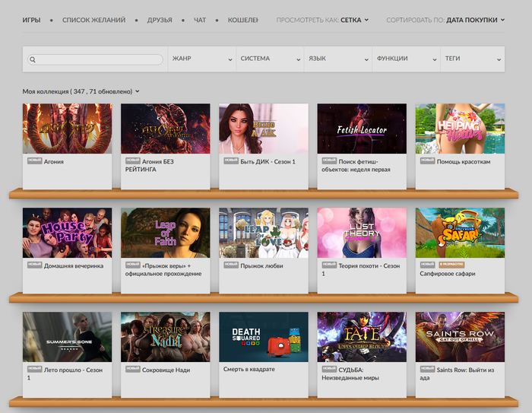Viewport: 532px width, 413px height.
Task: Select the House Party game thumbnail
Action: [x=67, y=233]
